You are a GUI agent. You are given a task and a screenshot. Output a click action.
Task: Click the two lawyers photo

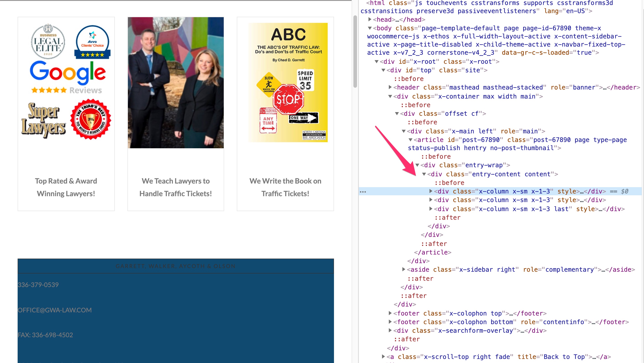(176, 82)
